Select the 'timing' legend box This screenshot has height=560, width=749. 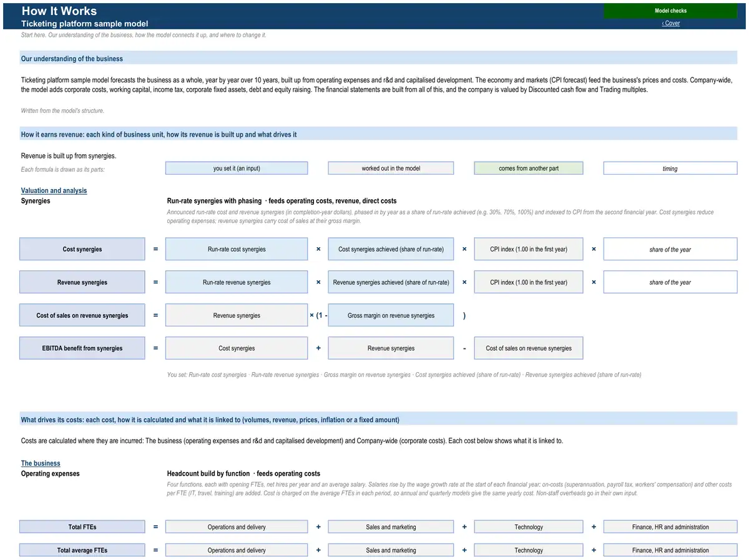(x=670, y=169)
